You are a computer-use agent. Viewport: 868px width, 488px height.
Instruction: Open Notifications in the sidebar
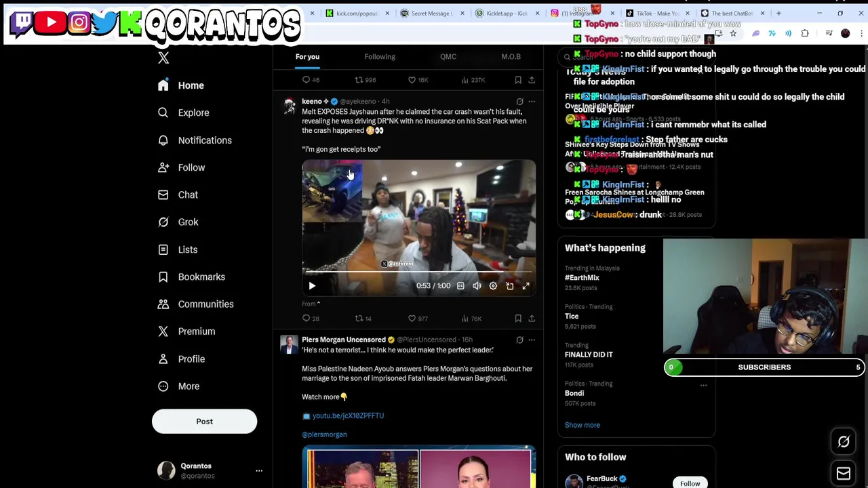point(195,140)
